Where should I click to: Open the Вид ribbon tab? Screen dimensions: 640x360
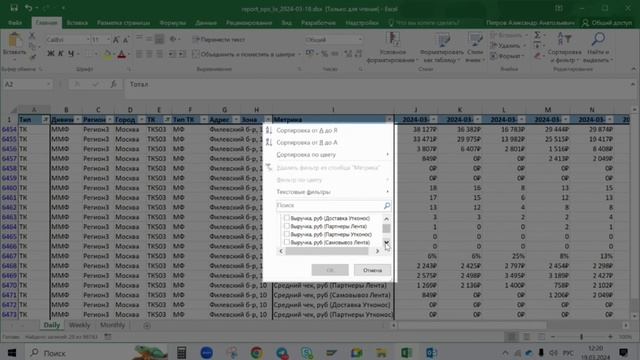point(287,23)
